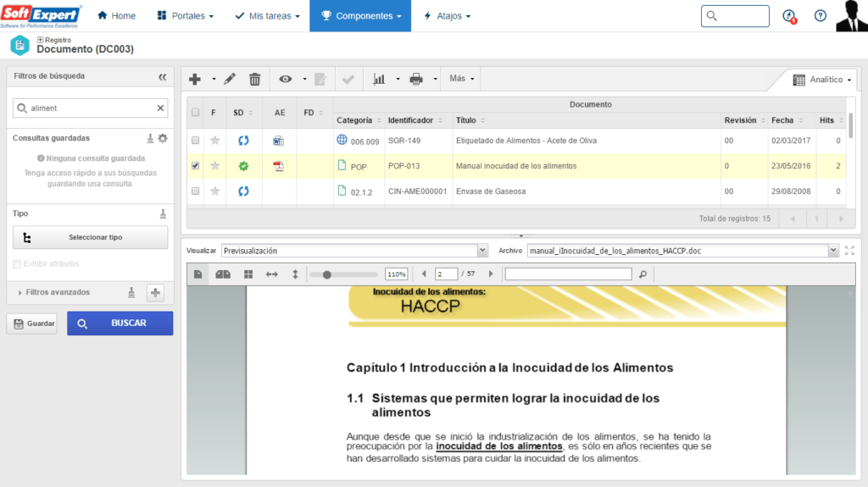Adjust the preview zoom slider
The image size is (868, 487).
tap(327, 274)
